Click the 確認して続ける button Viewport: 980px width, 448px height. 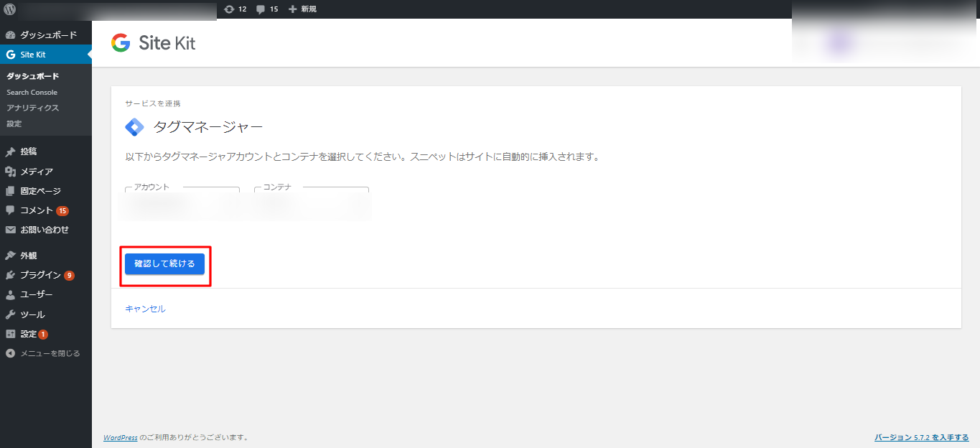tap(164, 263)
